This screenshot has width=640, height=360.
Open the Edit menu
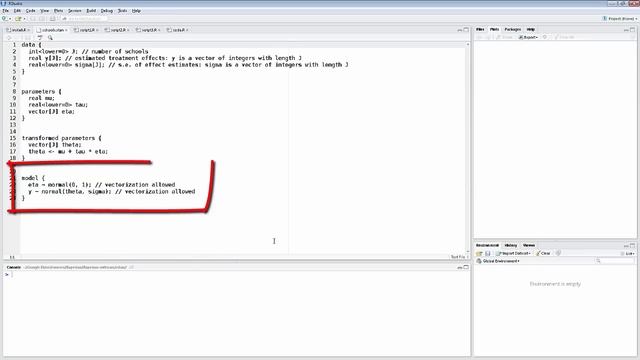pos(17,11)
